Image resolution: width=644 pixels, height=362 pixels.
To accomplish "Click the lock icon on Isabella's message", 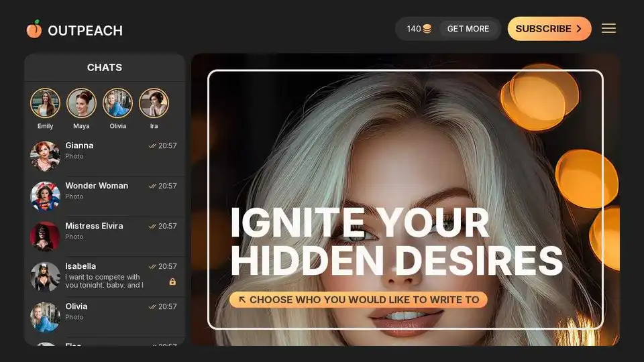I will 172,282.
